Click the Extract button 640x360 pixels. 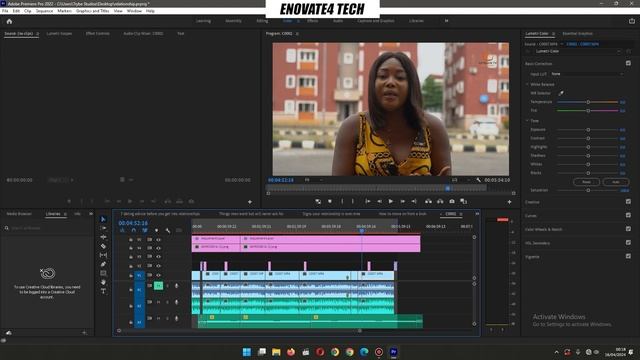pyautogui.click(x=440, y=201)
